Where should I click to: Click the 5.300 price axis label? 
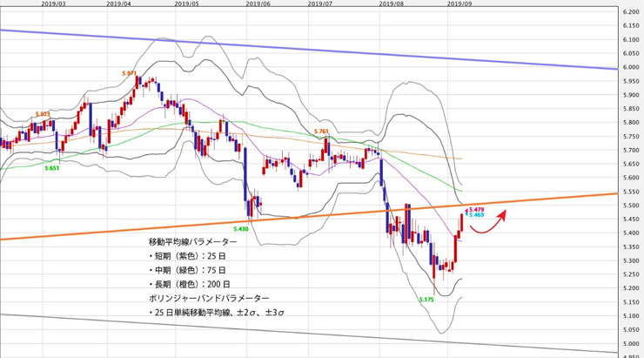[x=631, y=261]
